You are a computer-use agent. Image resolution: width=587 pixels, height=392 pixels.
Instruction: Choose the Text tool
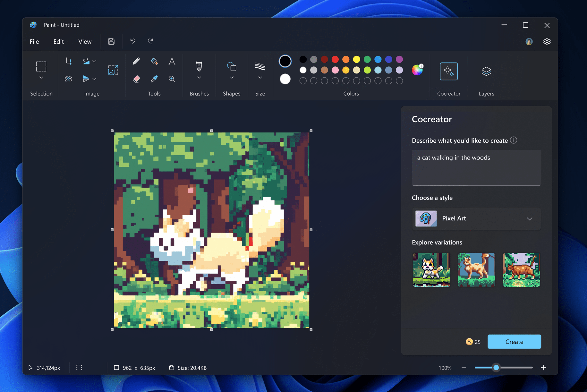click(172, 61)
